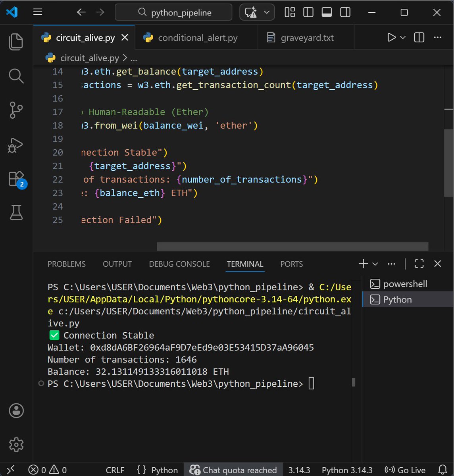Click the hamburger application menu
Viewport: 454px width, 476px height.
pos(38,12)
